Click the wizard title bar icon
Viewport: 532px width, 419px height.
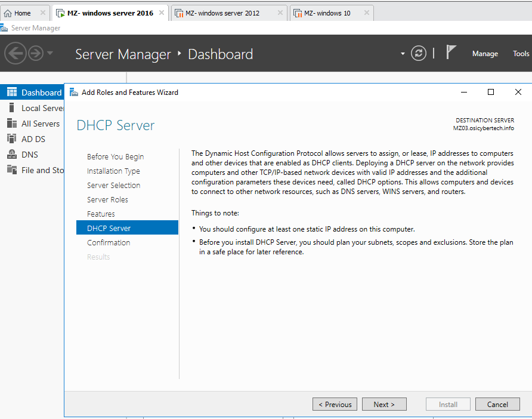tap(73, 93)
